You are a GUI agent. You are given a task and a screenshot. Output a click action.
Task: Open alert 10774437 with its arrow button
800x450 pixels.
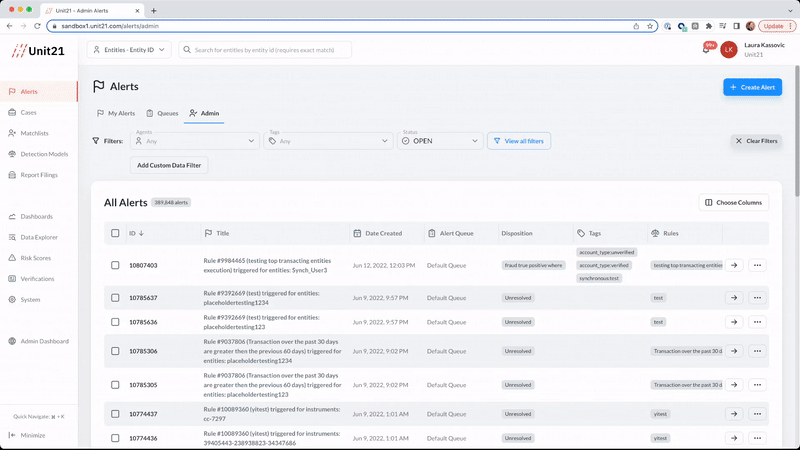[734, 414]
